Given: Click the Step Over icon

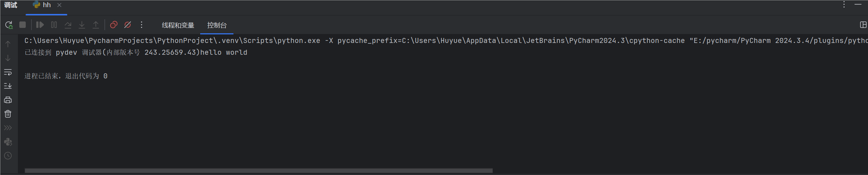Looking at the screenshot, I should (x=68, y=25).
